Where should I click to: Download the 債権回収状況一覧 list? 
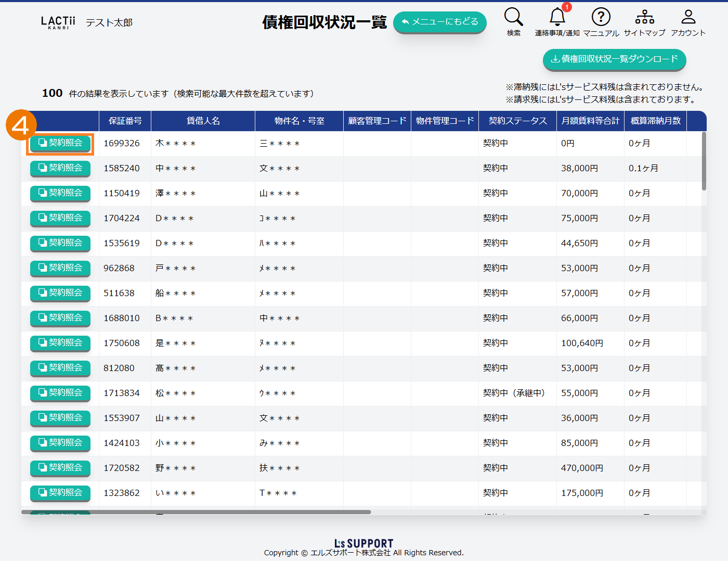(x=614, y=59)
